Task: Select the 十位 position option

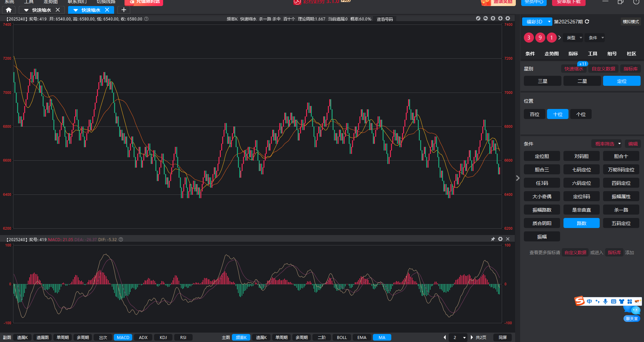Action: tap(557, 114)
